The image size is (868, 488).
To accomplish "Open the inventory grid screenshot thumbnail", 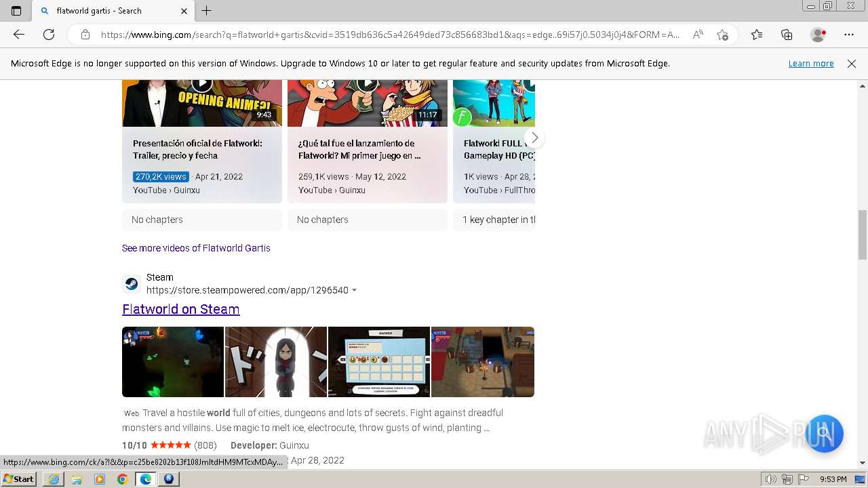I will click(x=379, y=362).
